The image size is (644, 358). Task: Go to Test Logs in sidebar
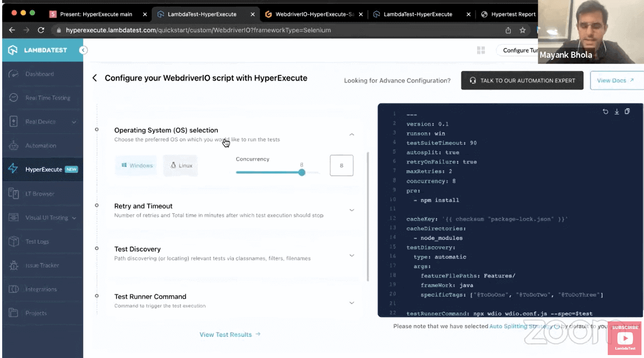click(x=37, y=241)
